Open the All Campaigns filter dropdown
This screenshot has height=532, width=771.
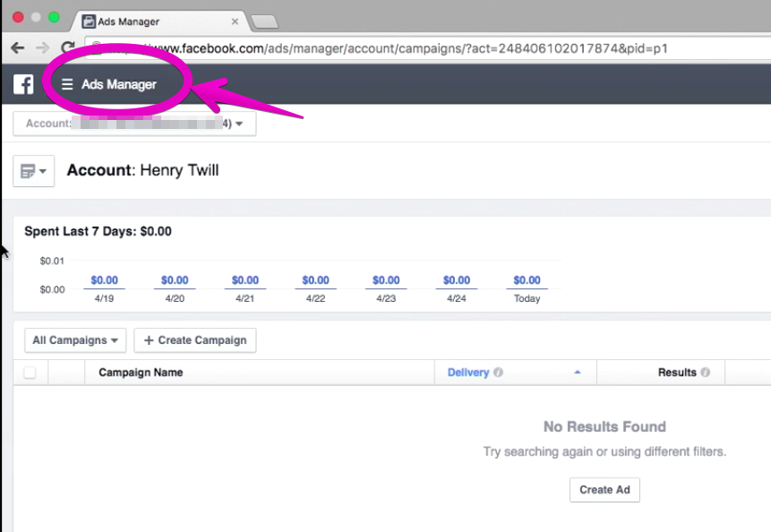(x=75, y=340)
